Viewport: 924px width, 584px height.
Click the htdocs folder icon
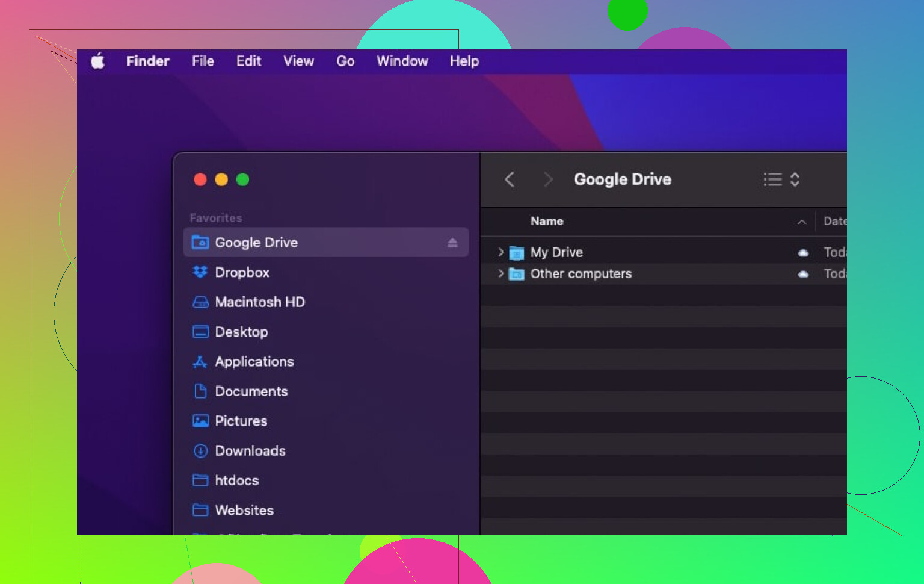(x=200, y=480)
